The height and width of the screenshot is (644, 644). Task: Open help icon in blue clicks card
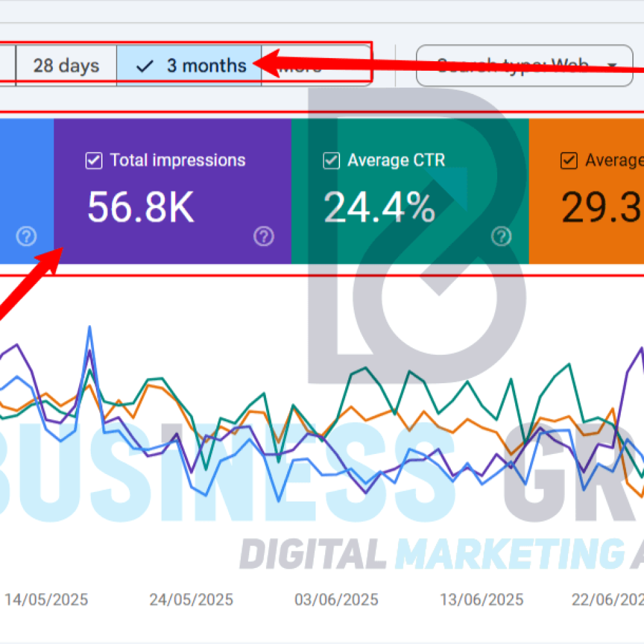pos(26,236)
